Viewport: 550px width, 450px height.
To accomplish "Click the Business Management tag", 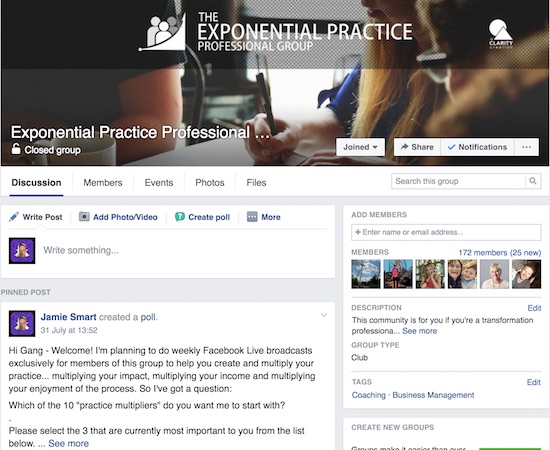I will point(433,395).
